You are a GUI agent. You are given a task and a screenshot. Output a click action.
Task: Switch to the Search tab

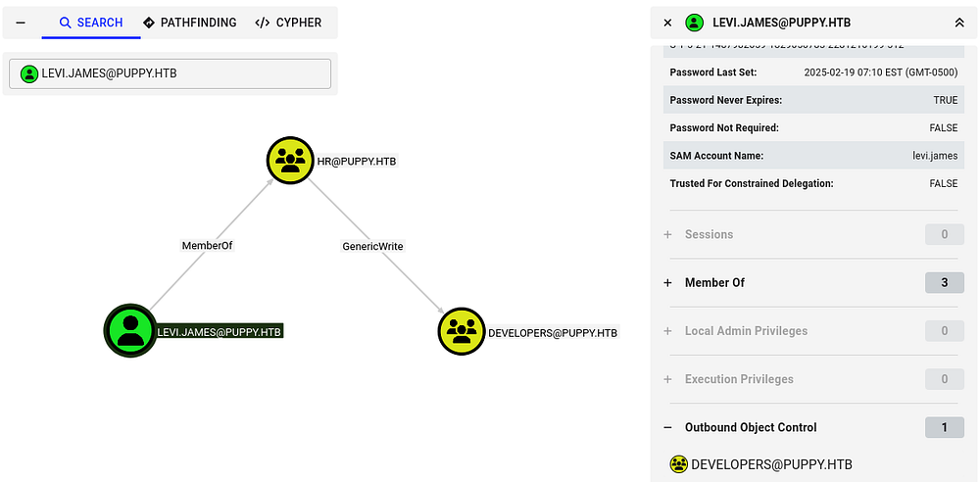pos(91,23)
